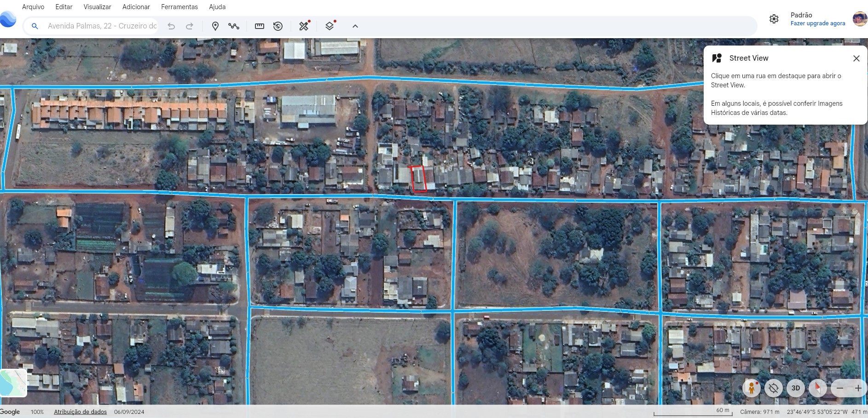Click the Street View panel icon
Viewport: 868px width, 418px height.
(717, 58)
